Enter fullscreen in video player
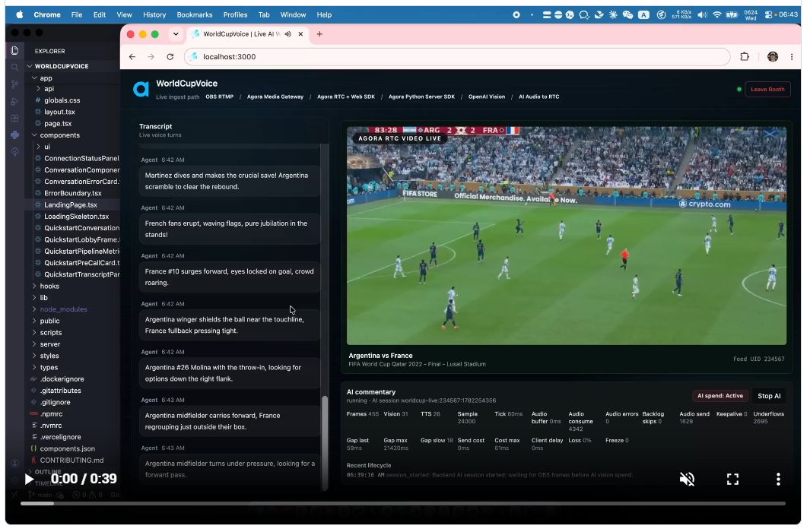This screenshot has width=810, height=532. click(732, 480)
